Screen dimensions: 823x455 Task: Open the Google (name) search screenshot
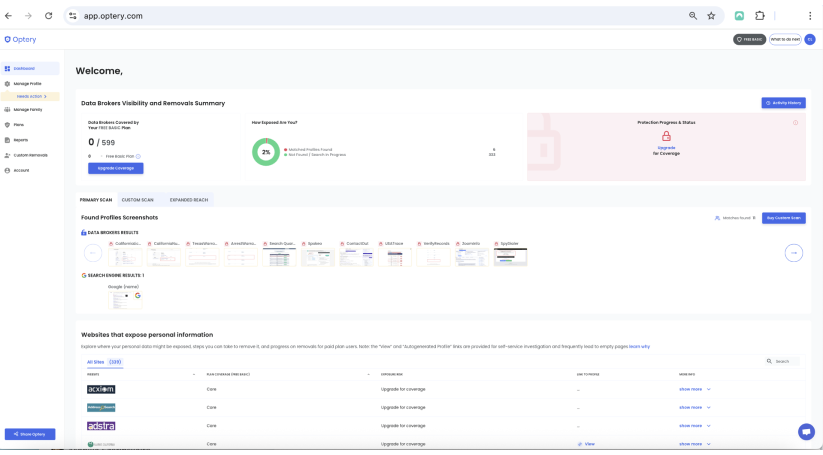pyautogui.click(x=125, y=300)
